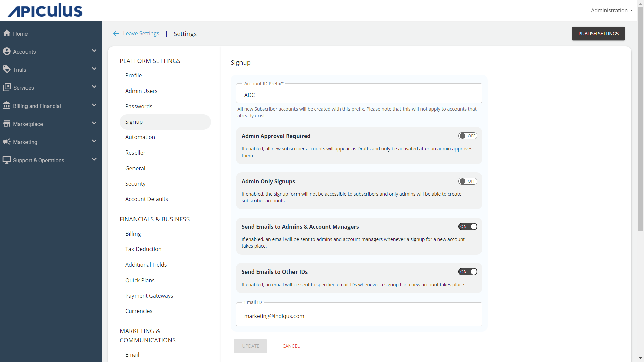Enable the Admin Approval Required toggle

point(468,136)
